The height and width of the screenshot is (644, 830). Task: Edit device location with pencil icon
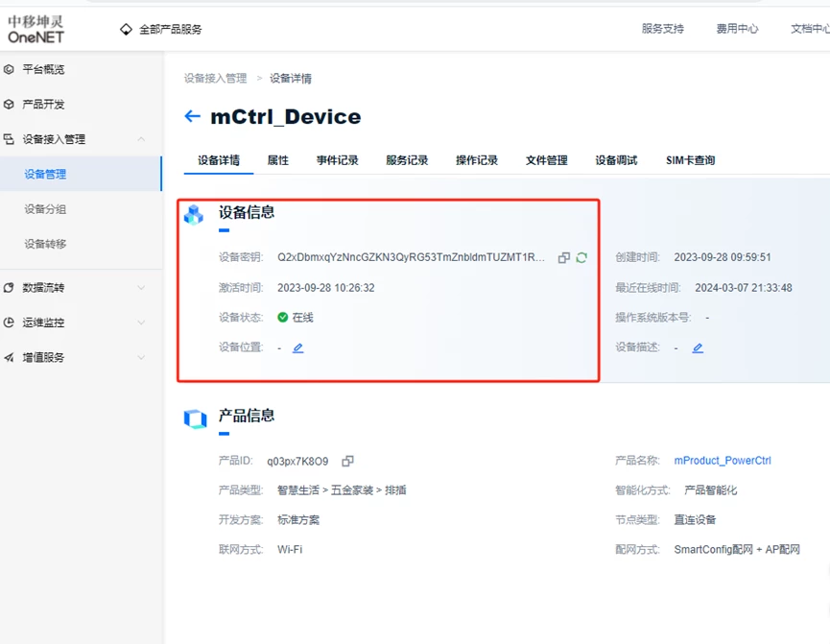tap(298, 348)
